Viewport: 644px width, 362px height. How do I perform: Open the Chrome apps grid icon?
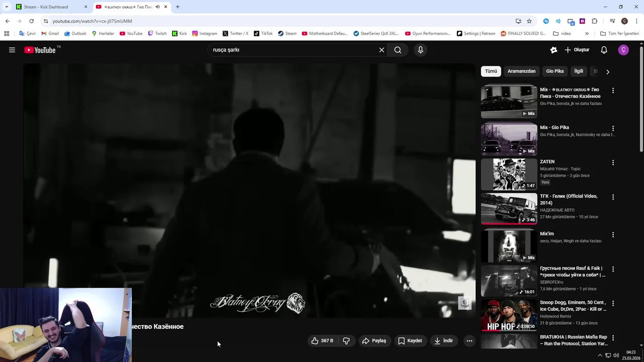[x=7, y=34]
